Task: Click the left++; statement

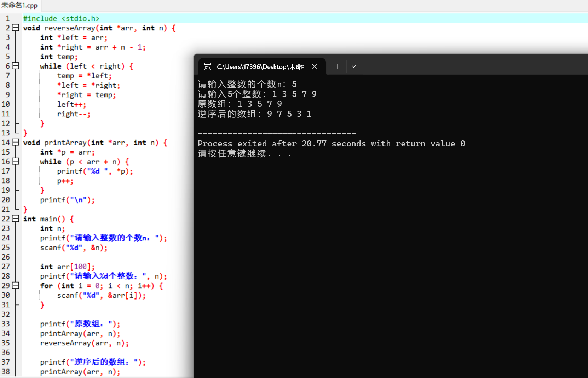Action: click(x=71, y=104)
